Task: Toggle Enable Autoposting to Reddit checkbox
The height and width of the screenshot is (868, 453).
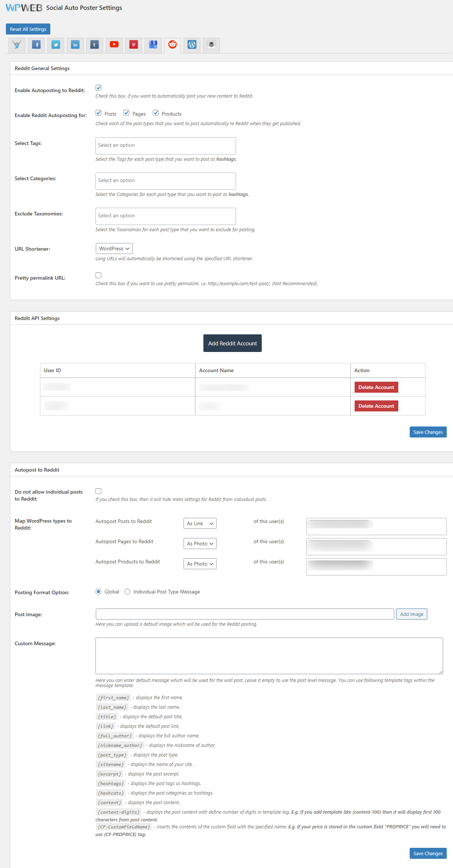Action: (x=98, y=88)
